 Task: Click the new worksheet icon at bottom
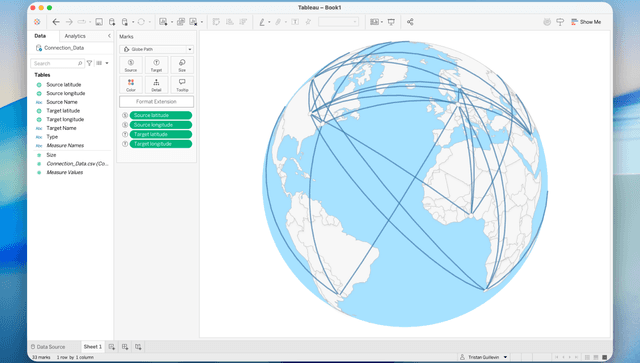pyautogui.click(x=112, y=347)
